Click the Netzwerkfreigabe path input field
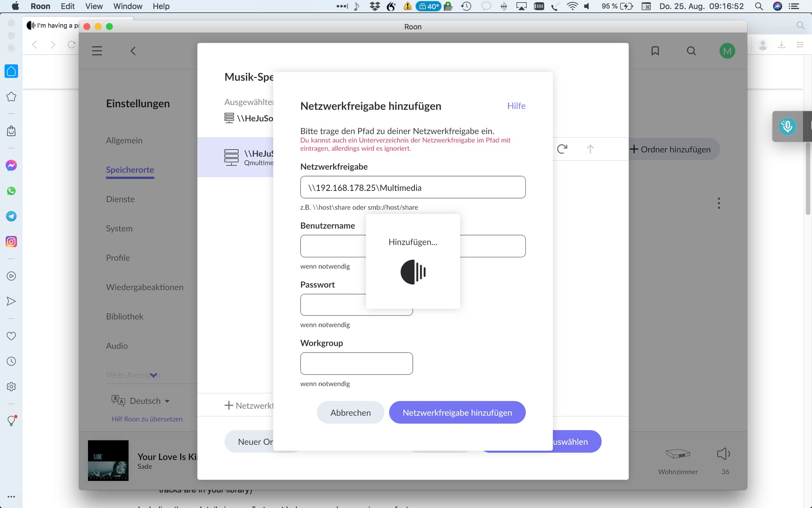The height and width of the screenshot is (508, 812). pos(413,187)
